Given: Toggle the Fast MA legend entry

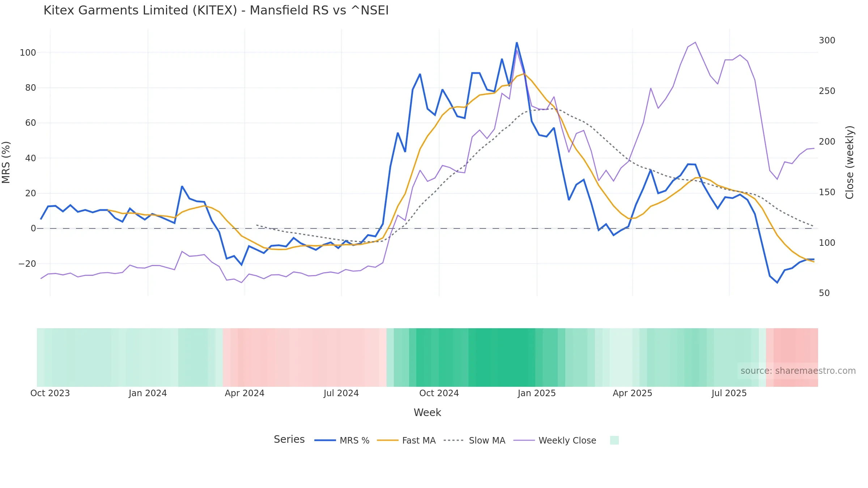Looking at the screenshot, I should (x=406, y=440).
